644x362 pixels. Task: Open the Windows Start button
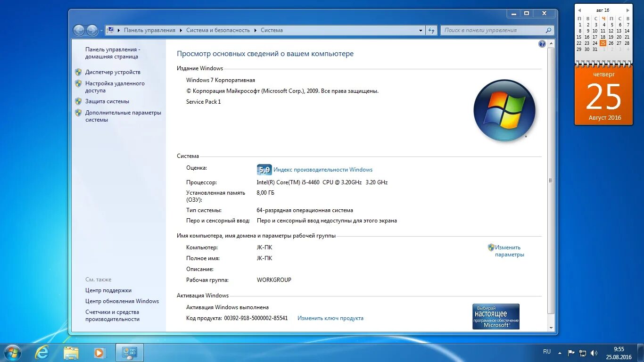tap(12, 353)
